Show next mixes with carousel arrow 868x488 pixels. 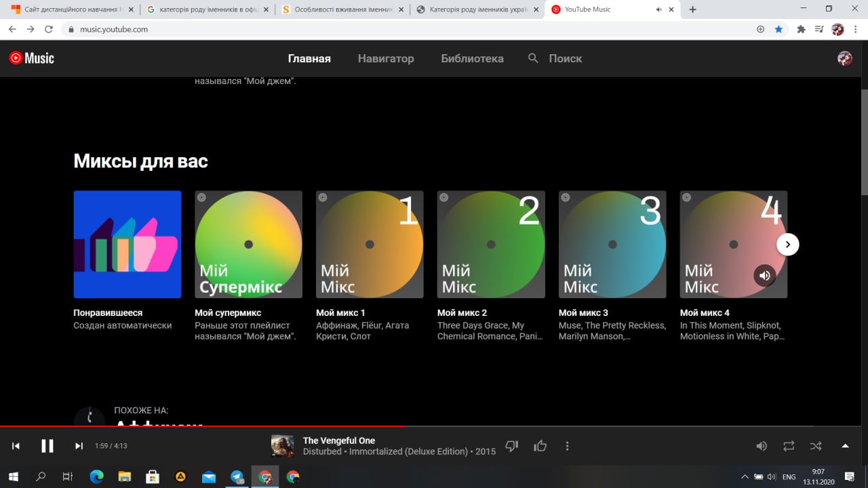coord(787,244)
